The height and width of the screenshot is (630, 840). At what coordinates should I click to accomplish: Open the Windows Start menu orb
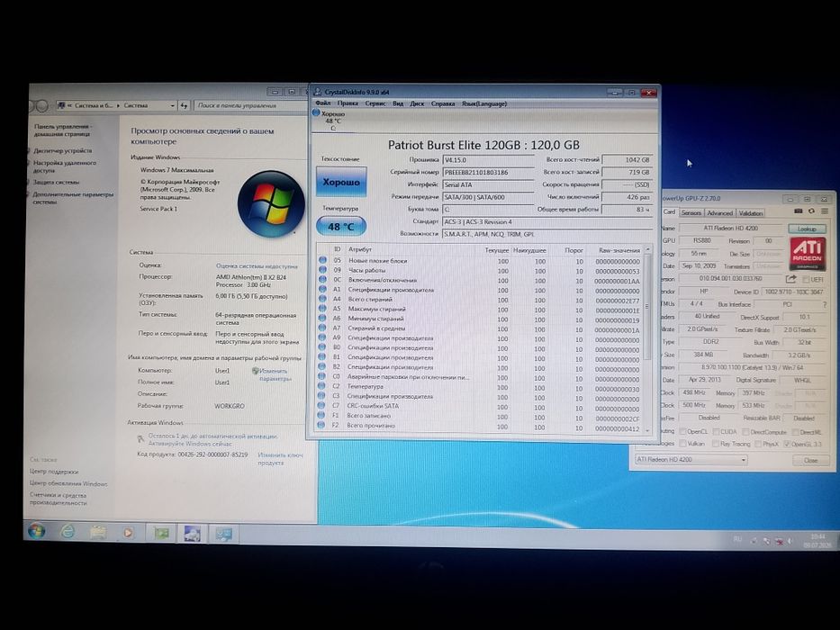click(36, 531)
